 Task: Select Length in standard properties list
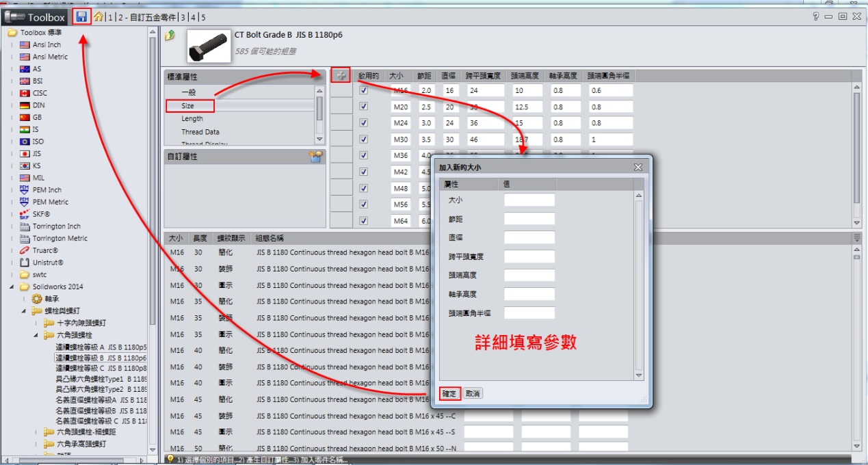point(192,119)
